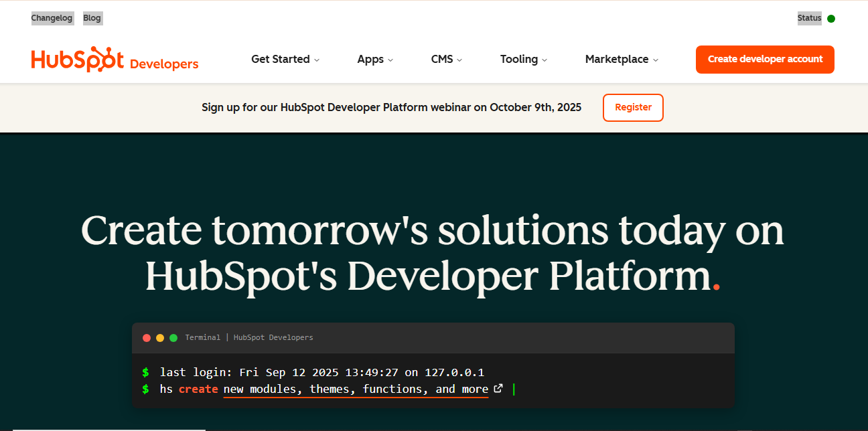Click the webinar announcement text in banner

tap(391, 107)
